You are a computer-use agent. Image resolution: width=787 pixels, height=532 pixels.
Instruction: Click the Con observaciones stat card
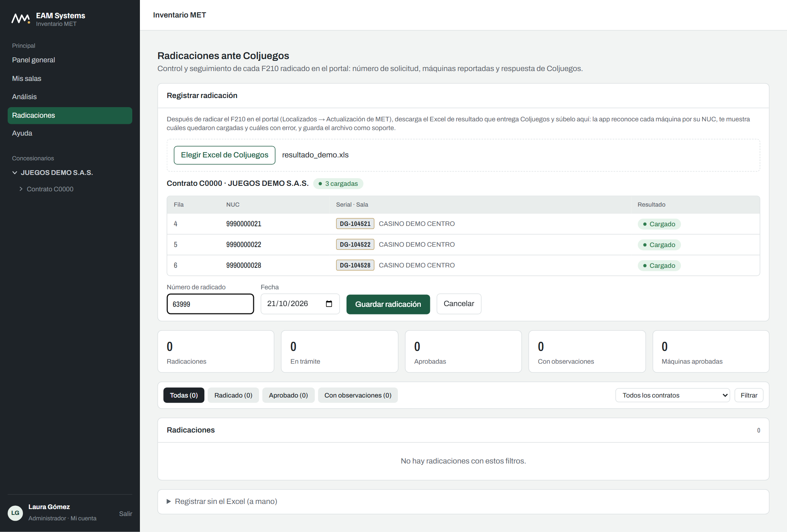click(x=587, y=352)
